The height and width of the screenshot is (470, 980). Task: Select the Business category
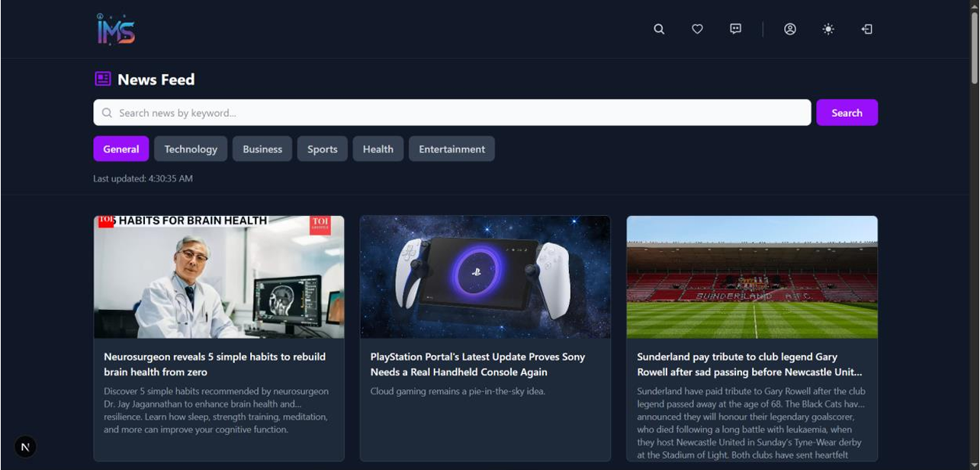[262, 149]
